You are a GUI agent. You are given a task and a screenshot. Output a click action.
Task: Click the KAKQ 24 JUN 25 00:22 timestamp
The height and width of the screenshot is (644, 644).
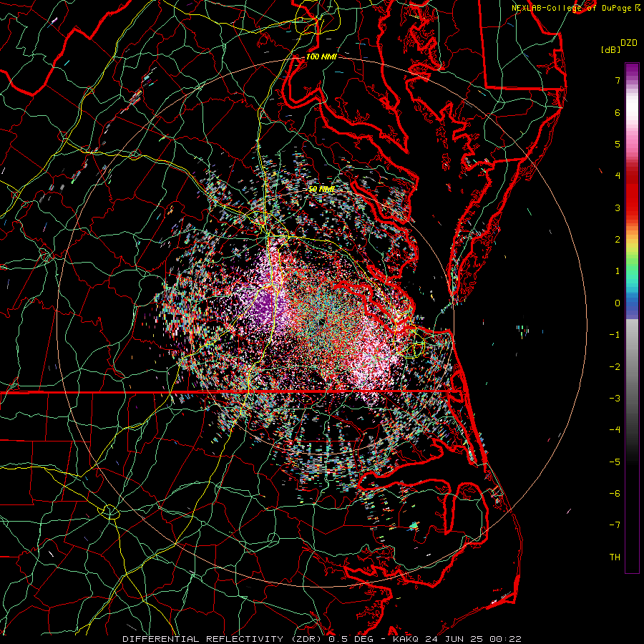tap(457, 639)
